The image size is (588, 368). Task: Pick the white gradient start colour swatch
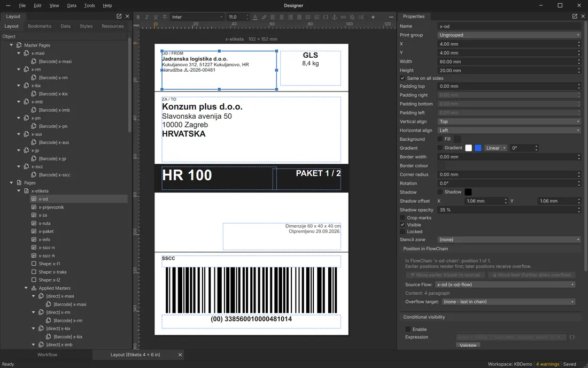click(468, 148)
